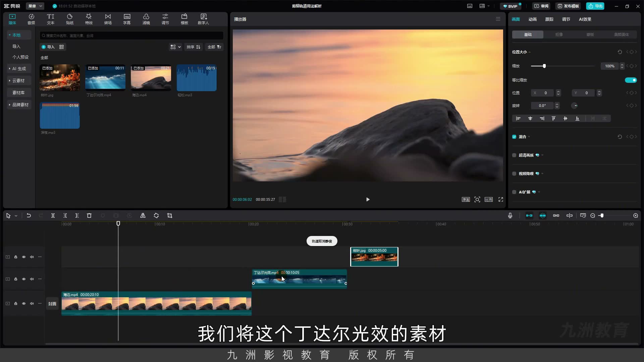
Task: Switch to the AI效果 tab
Action: click(585, 19)
